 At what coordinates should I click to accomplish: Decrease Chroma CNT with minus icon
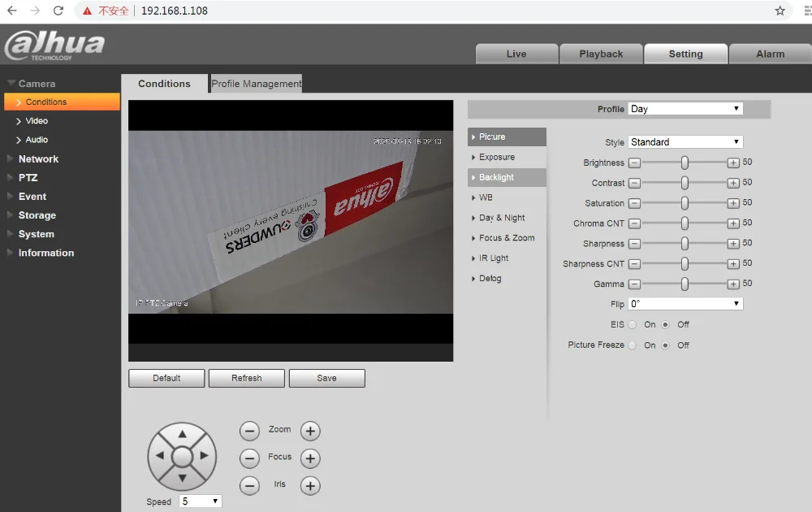pyautogui.click(x=634, y=223)
